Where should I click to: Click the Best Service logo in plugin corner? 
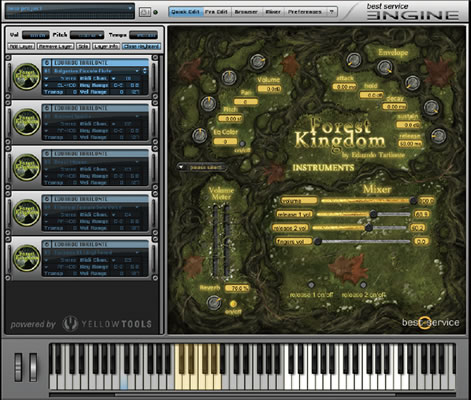[430, 322]
